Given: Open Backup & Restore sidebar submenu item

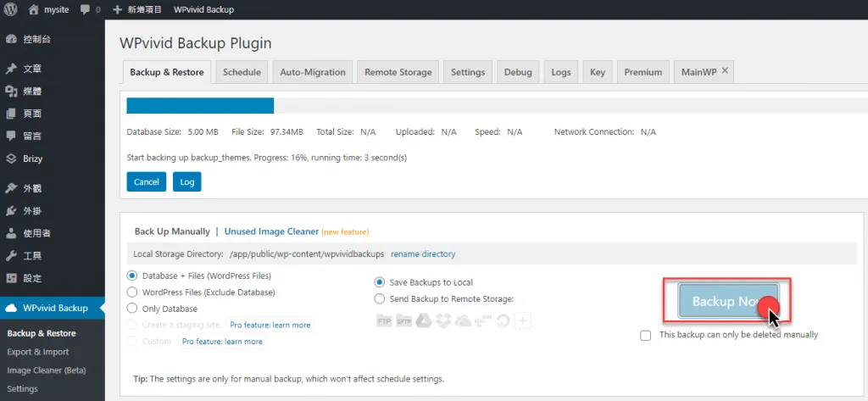Looking at the screenshot, I should 42,333.
